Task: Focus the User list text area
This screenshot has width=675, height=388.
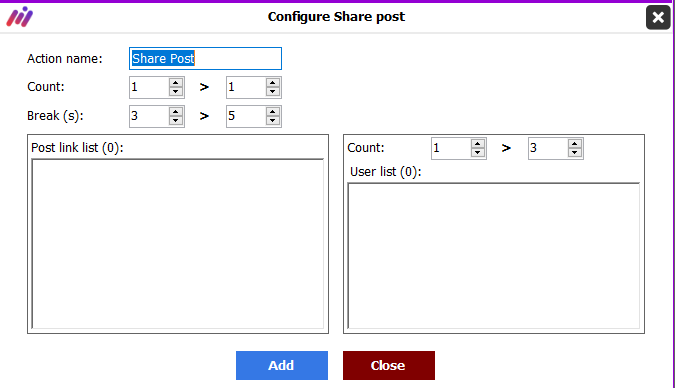Action: tap(494, 256)
